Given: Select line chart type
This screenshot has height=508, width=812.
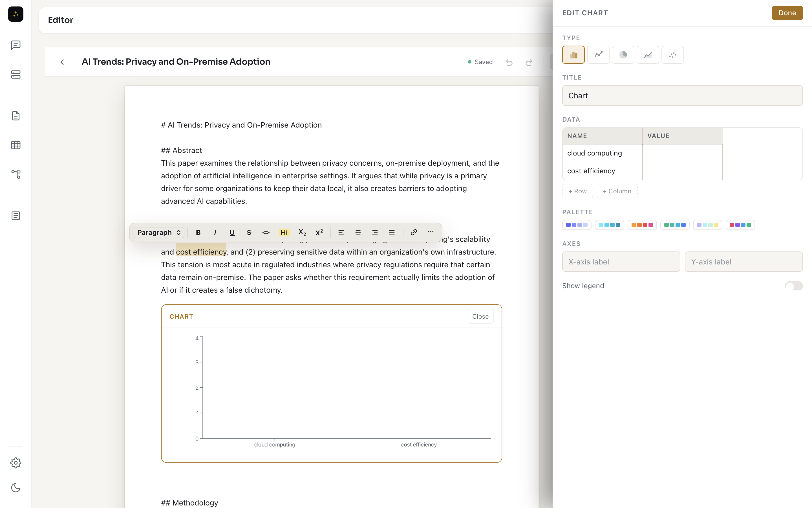Looking at the screenshot, I should point(598,55).
